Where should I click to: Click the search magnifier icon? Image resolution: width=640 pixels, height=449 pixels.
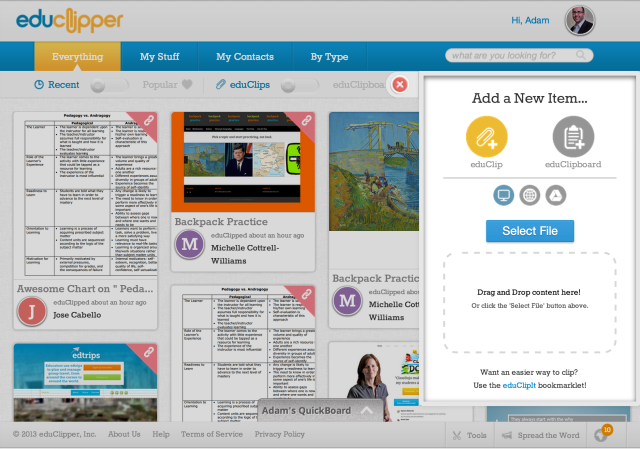[581, 55]
